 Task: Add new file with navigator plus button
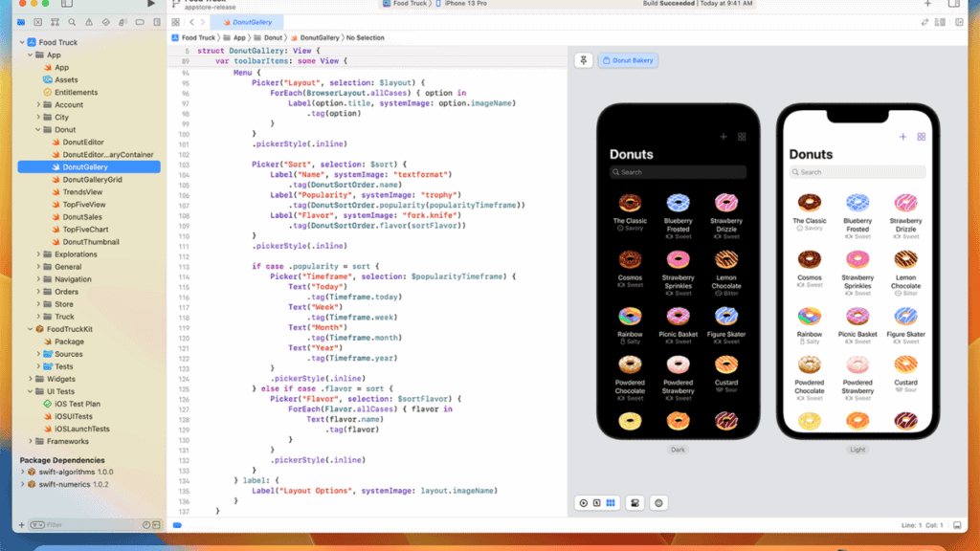(21, 525)
